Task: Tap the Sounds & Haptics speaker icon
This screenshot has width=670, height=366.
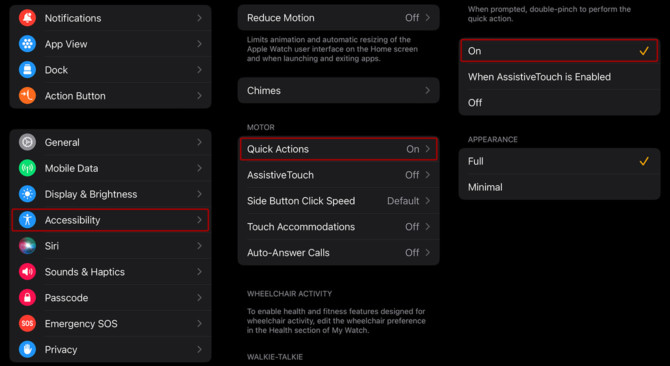Action: click(x=27, y=272)
